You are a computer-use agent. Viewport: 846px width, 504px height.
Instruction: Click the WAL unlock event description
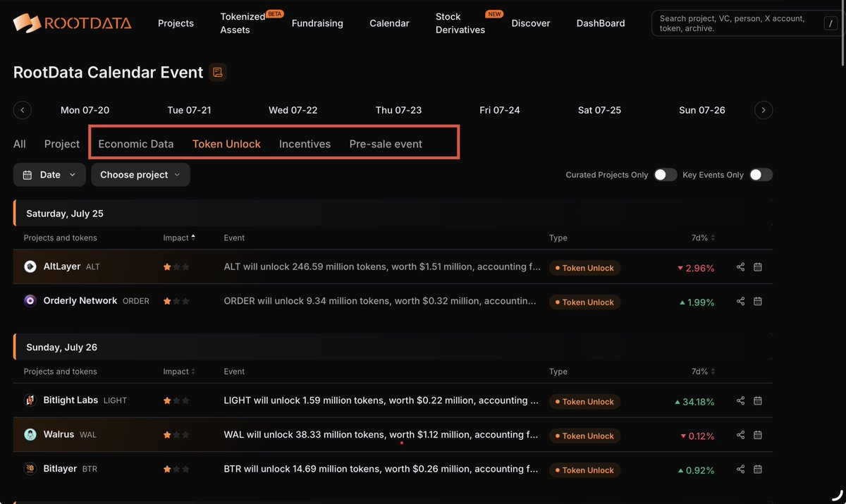[x=381, y=435]
